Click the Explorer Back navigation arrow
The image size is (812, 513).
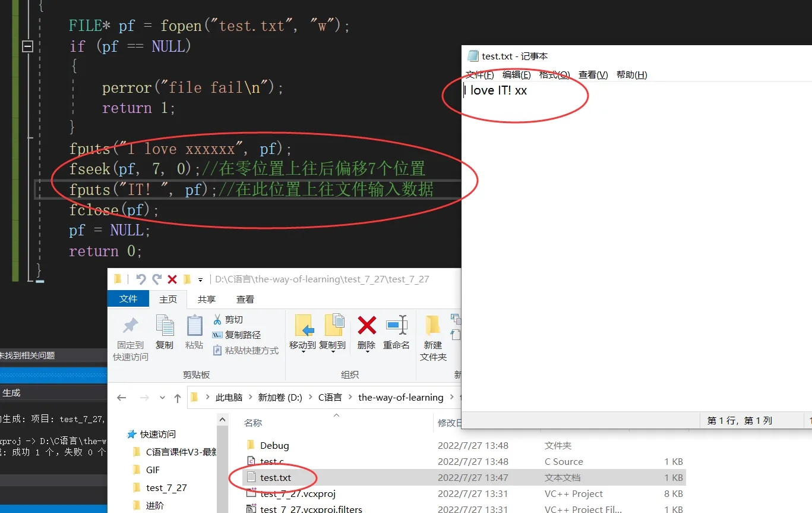(122, 398)
